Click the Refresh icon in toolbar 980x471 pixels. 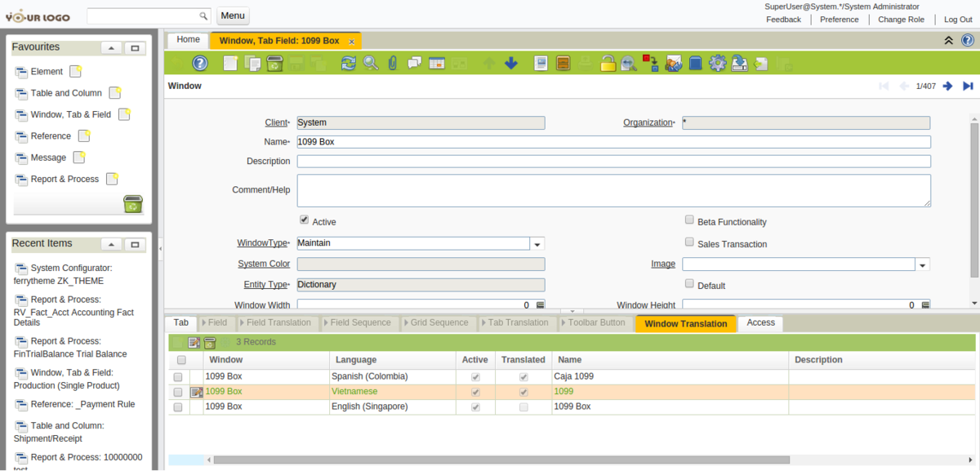point(349,64)
